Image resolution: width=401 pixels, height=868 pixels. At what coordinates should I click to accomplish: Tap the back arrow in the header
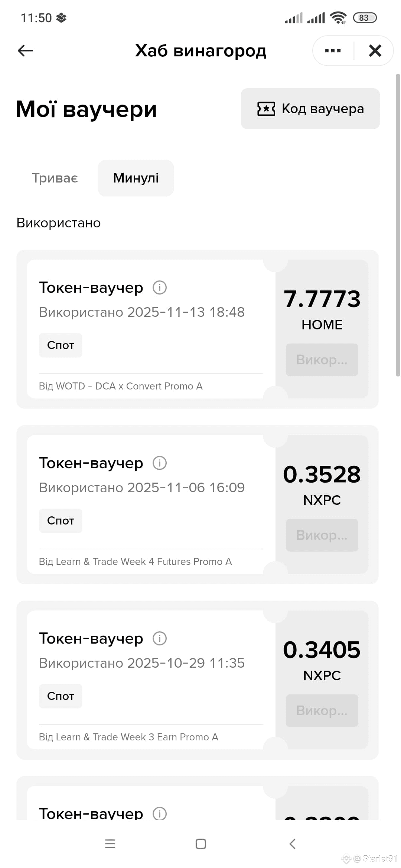(25, 50)
